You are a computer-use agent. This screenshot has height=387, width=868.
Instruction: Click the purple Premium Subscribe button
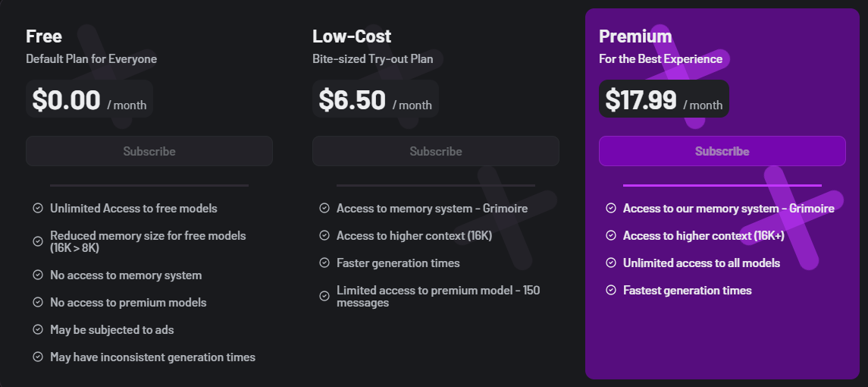(x=722, y=151)
